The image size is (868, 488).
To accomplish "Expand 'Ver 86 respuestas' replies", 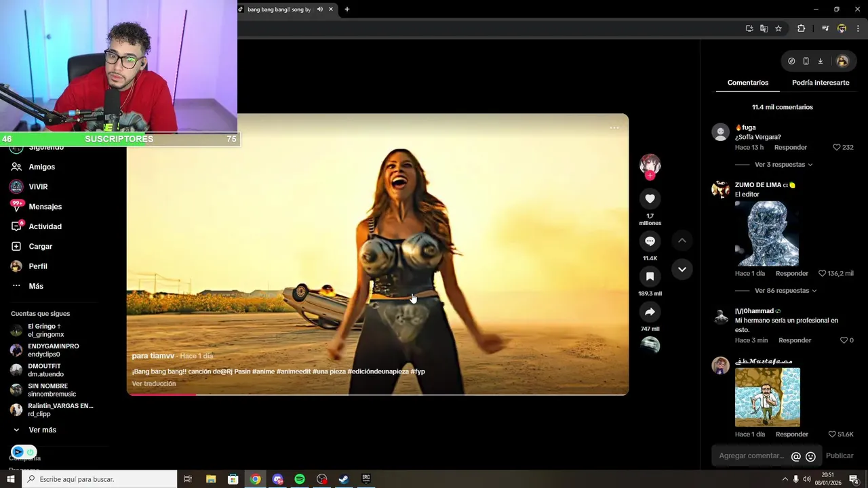I will pyautogui.click(x=785, y=291).
